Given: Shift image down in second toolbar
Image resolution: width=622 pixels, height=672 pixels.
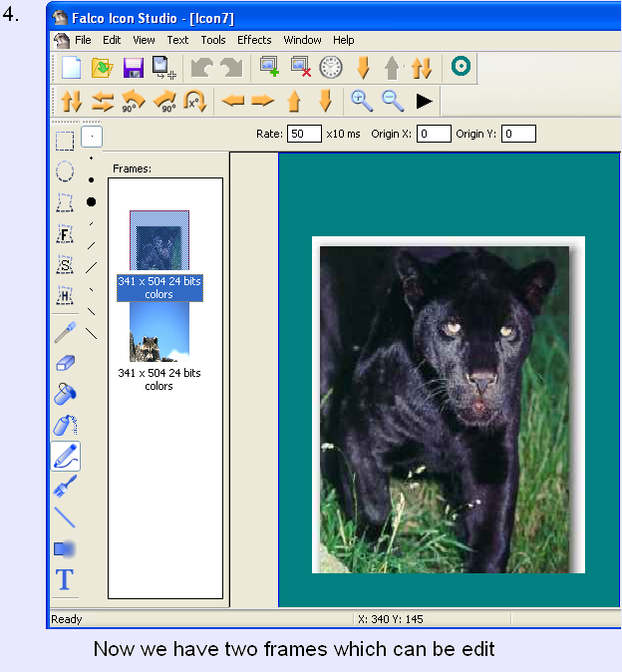Looking at the screenshot, I should [326, 101].
